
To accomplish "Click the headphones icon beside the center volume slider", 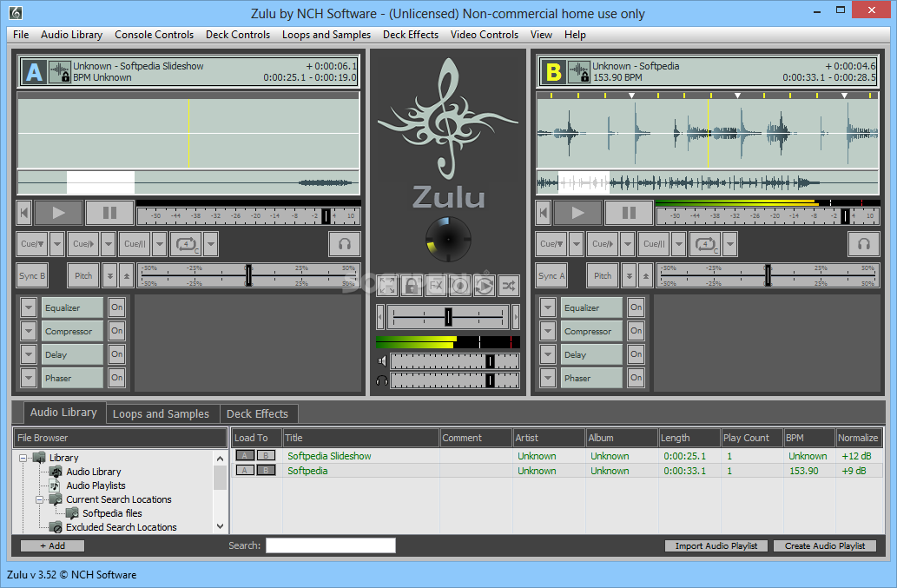I will [381, 380].
